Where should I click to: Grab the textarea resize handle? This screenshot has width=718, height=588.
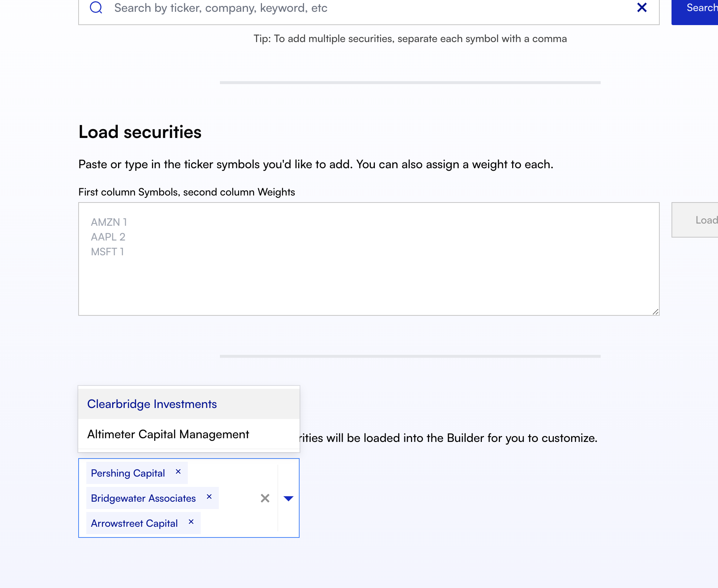(x=655, y=312)
